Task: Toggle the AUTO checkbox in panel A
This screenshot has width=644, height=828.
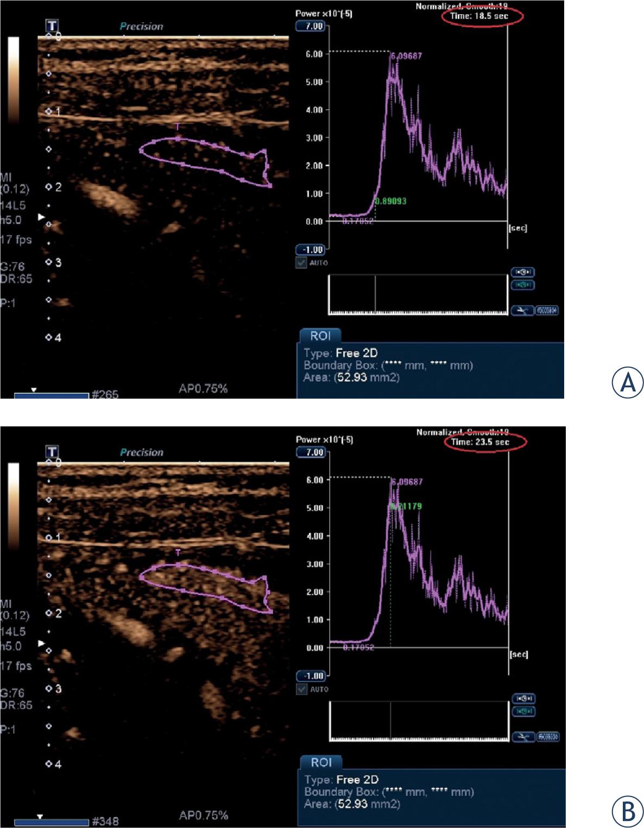Action: (301, 262)
